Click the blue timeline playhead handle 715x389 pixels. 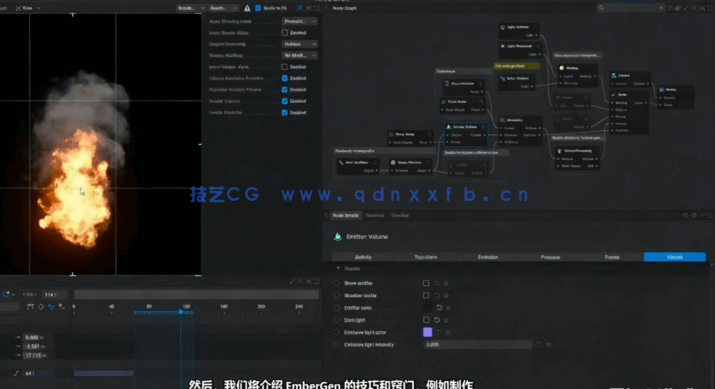181,312
